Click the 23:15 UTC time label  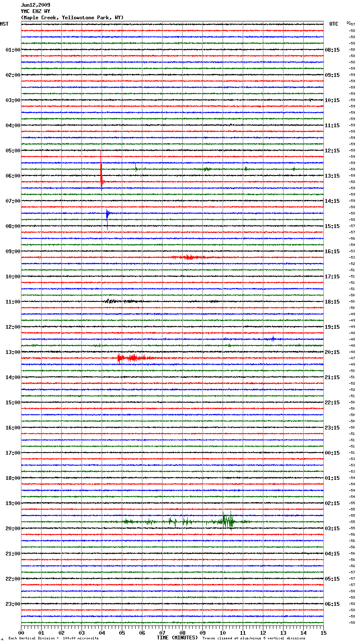pos(332,428)
